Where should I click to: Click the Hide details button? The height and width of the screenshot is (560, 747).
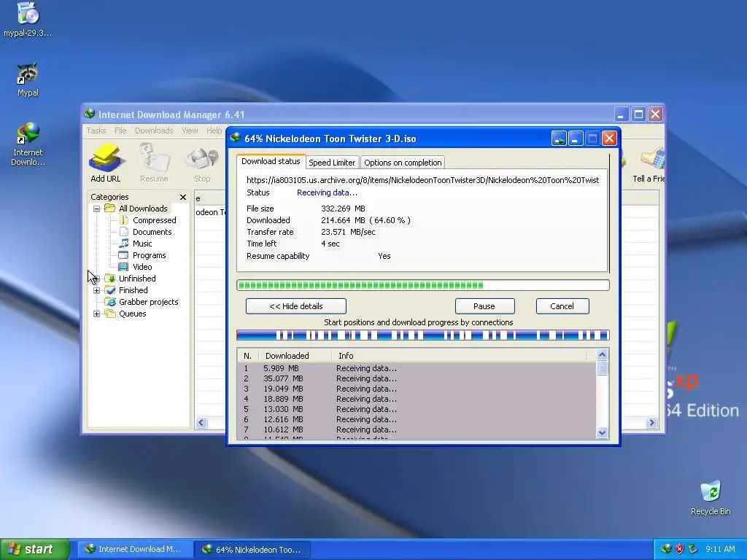point(296,306)
